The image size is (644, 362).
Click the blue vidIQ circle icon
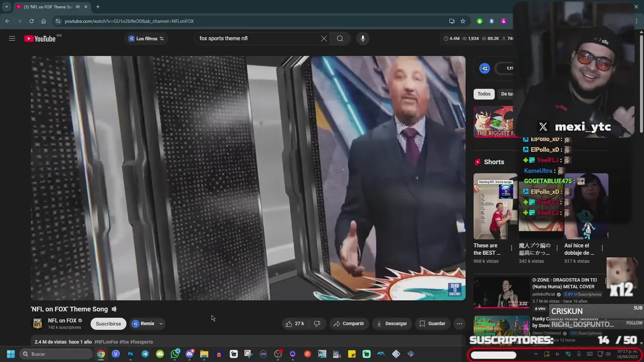coord(485,68)
